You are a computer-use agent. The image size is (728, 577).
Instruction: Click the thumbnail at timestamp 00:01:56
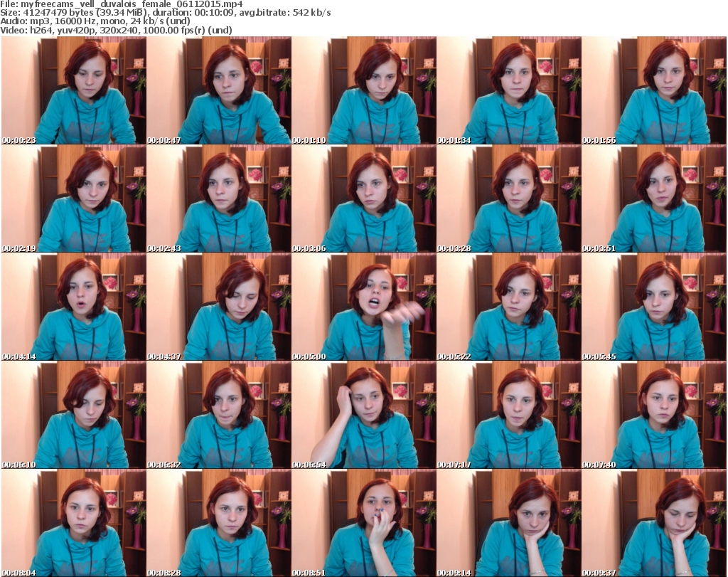click(x=654, y=90)
